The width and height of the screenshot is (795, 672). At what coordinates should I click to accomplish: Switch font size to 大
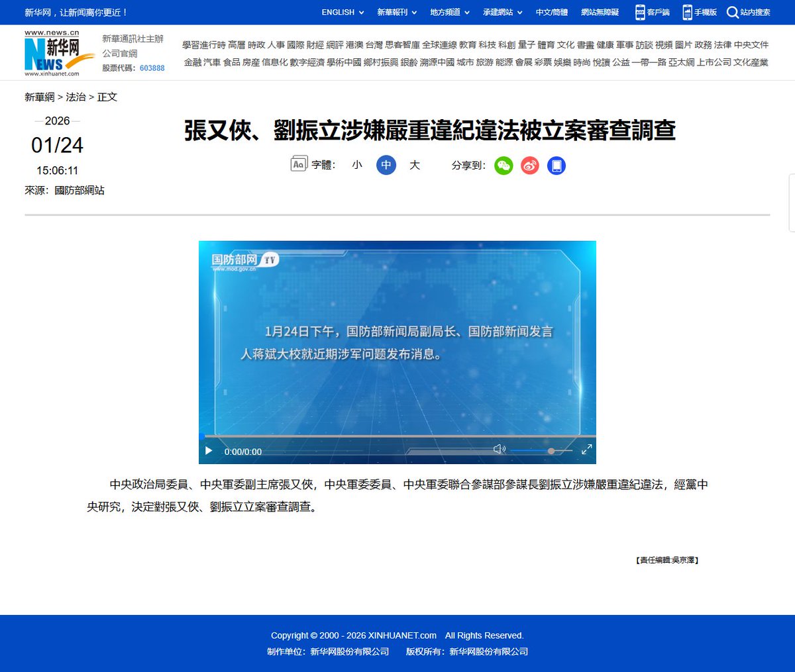[415, 166]
